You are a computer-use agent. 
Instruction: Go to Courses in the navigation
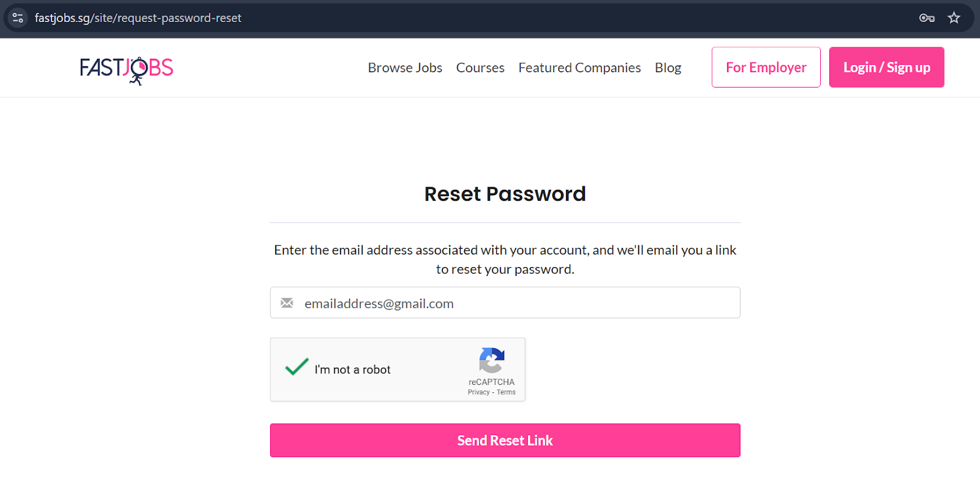pyautogui.click(x=480, y=67)
